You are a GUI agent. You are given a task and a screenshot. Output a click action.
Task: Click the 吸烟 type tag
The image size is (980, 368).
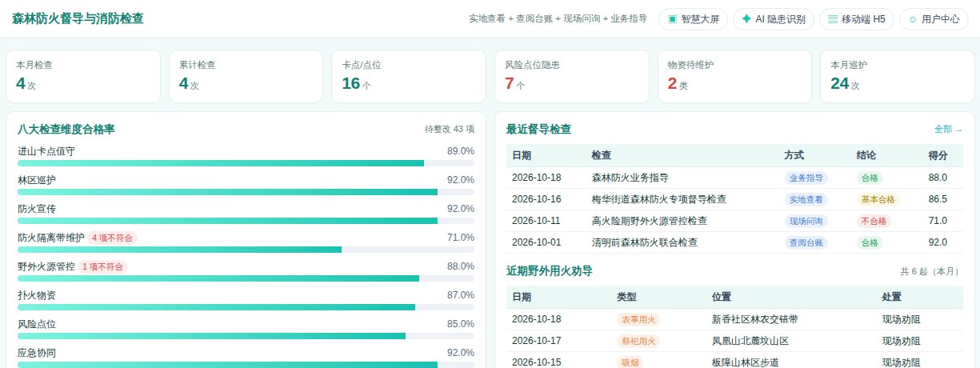pos(630,362)
